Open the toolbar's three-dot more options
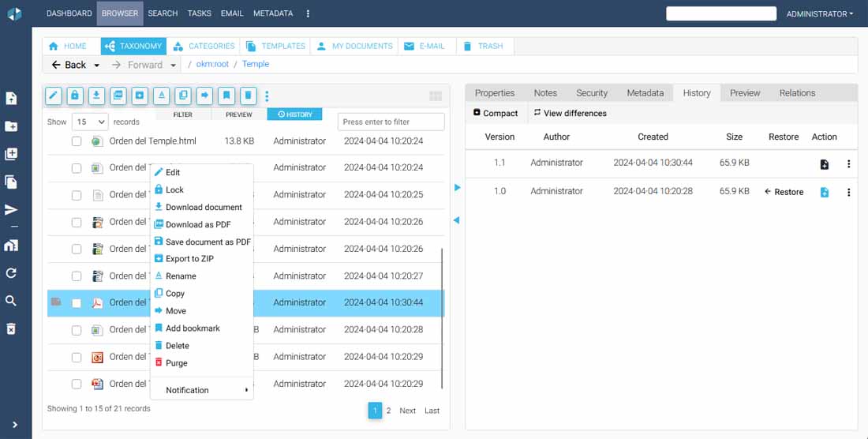Viewport: 868px width, 439px height. click(x=267, y=96)
